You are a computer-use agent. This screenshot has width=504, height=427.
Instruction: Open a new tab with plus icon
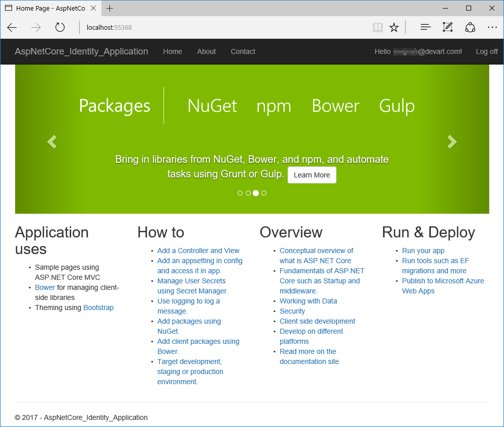click(109, 8)
